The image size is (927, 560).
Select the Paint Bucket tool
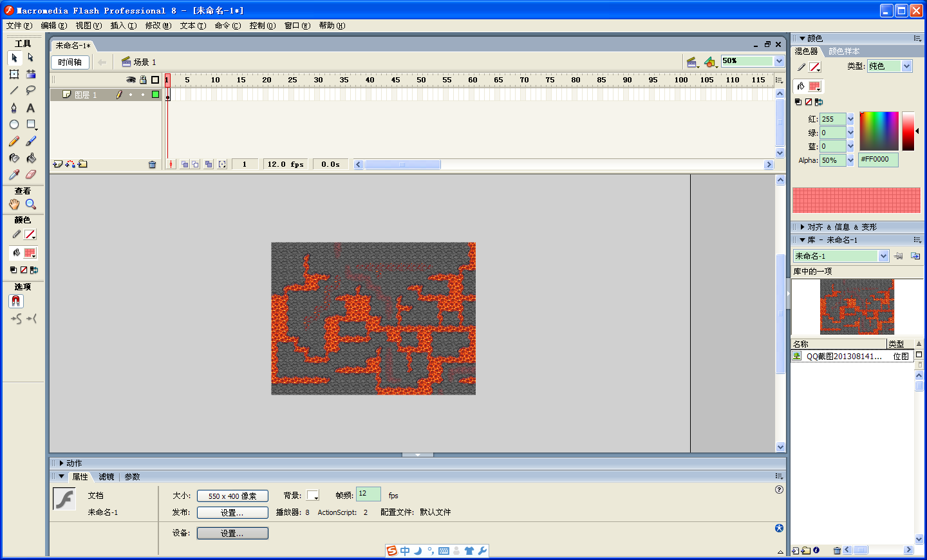(x=30, y=158)
